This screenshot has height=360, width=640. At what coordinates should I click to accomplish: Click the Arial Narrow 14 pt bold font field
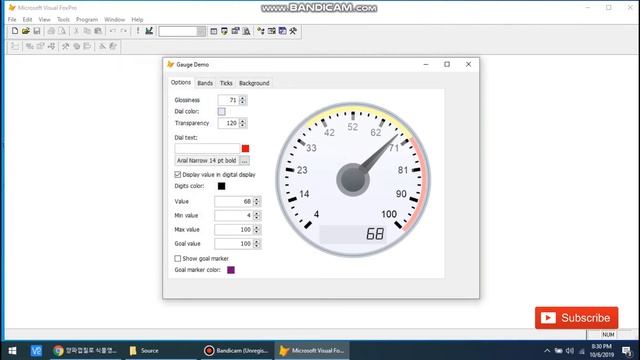(x=207, y=161)
